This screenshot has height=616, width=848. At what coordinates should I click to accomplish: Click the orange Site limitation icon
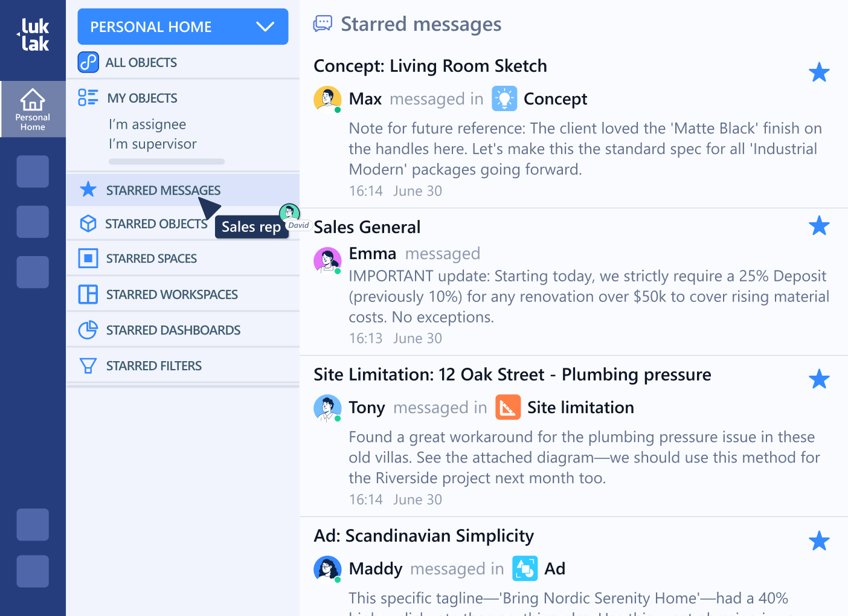508,407
